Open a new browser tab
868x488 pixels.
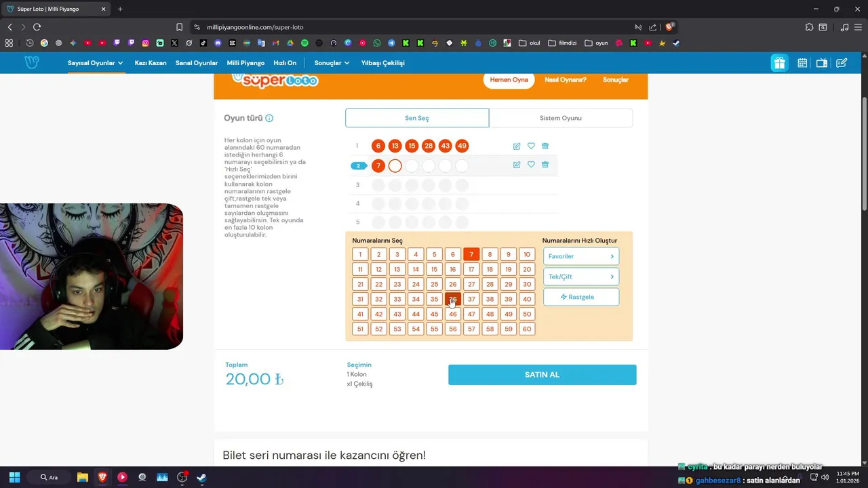click(120, 9)
